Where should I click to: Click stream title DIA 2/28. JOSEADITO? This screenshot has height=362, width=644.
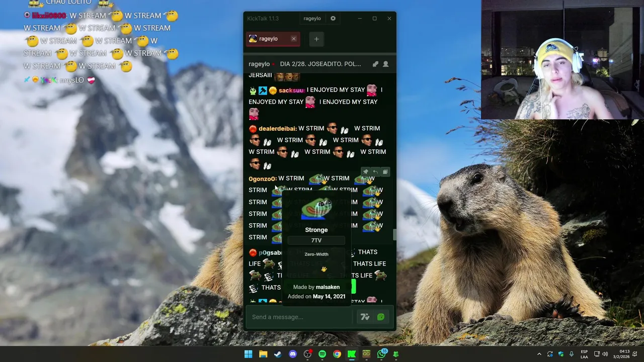point(320,64)
